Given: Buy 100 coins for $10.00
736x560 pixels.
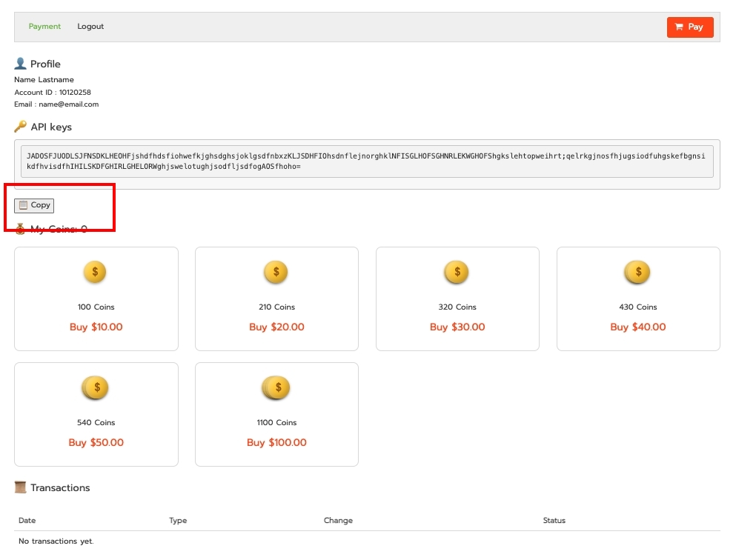Looking at the screenshot, I should [x=96, y=327].
